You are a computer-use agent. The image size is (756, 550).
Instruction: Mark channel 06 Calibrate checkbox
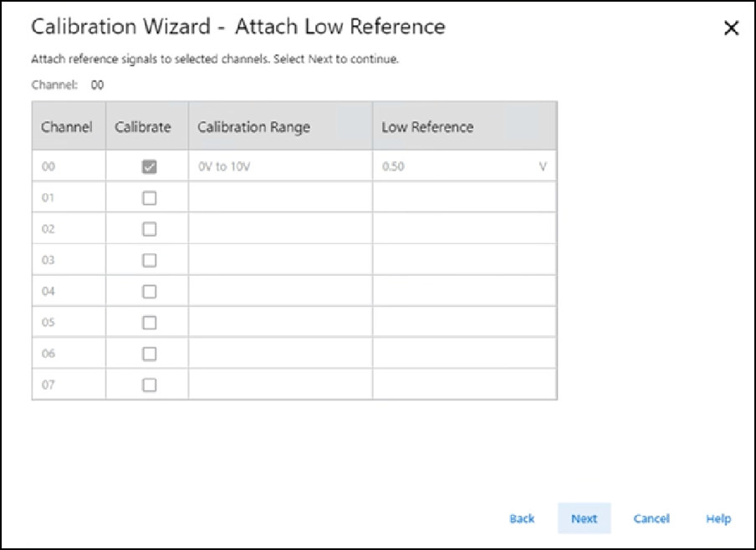150,354
